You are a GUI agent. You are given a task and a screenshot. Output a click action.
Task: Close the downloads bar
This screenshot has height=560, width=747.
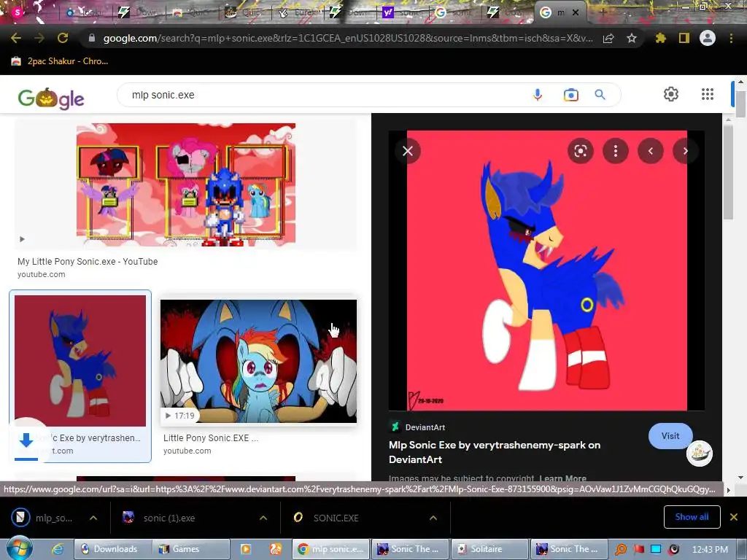[734, 517]
